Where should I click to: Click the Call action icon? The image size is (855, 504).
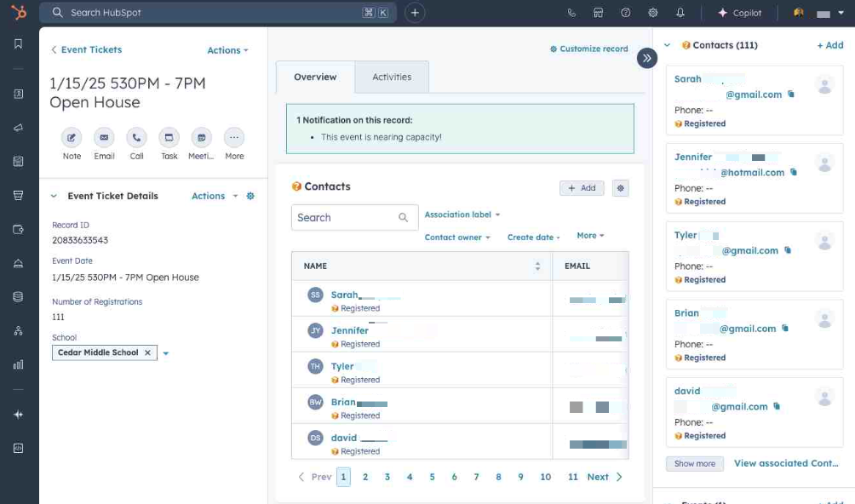tap(136, 138)
